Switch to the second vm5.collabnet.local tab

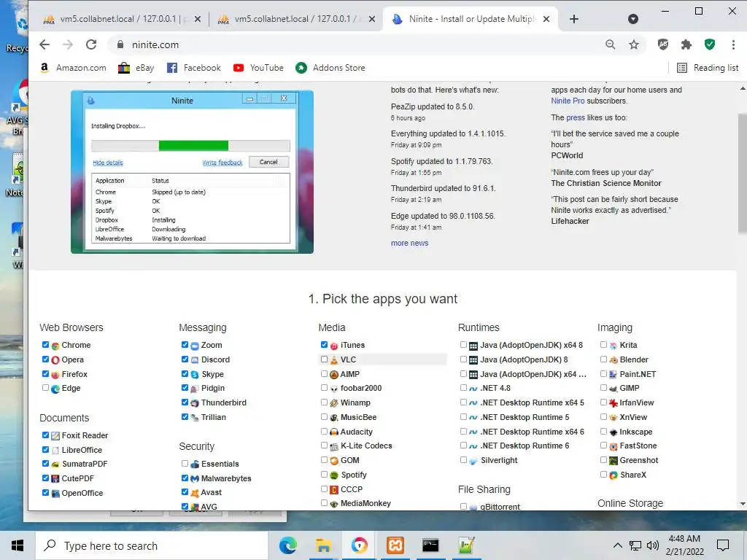[x=296, y=19]
